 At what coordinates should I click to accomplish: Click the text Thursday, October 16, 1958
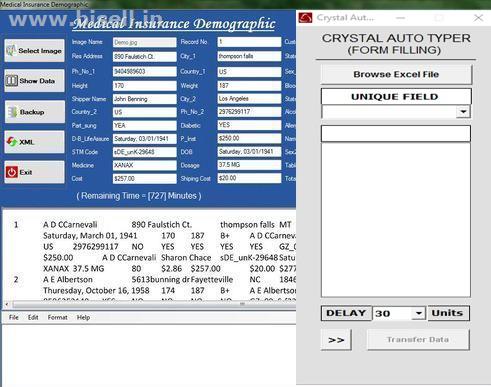(96, 291)
